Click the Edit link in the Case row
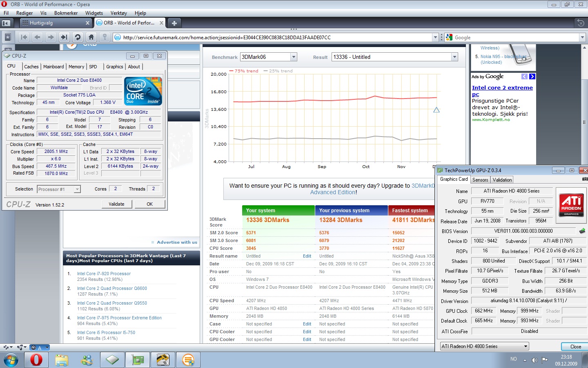 pyautogui.click(x=307, y=324)
